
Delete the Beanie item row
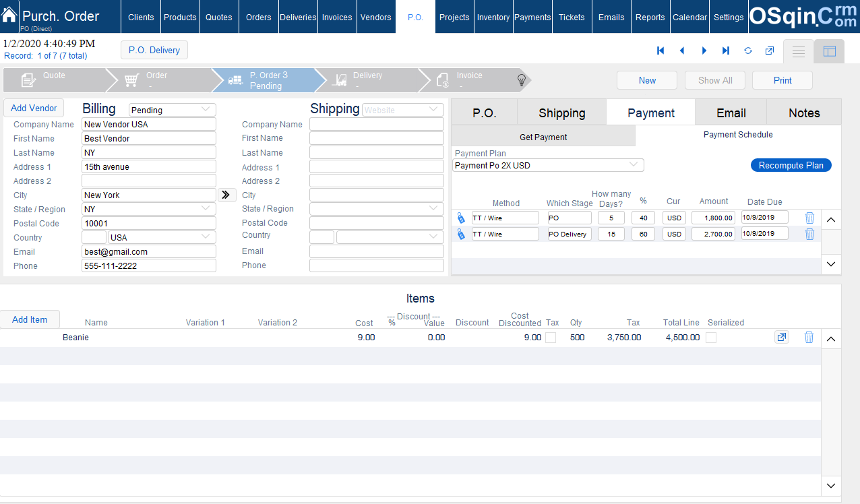click(809, 338)
